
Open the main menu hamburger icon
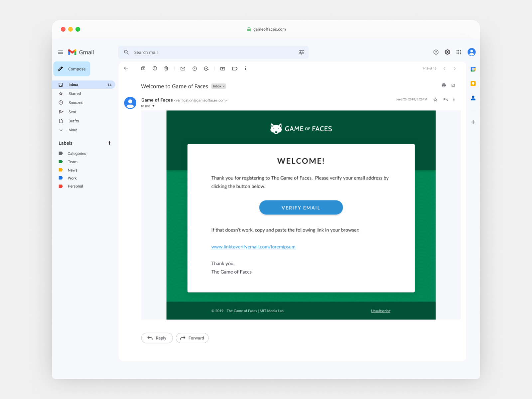coord(61,52)
